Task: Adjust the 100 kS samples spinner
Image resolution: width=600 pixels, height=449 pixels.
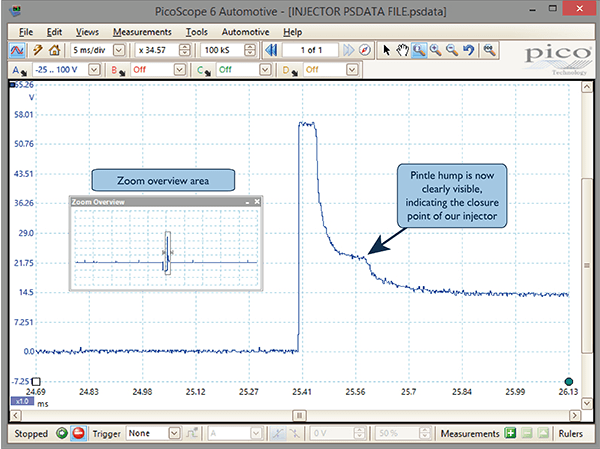Action: click(x=250, y=50)
